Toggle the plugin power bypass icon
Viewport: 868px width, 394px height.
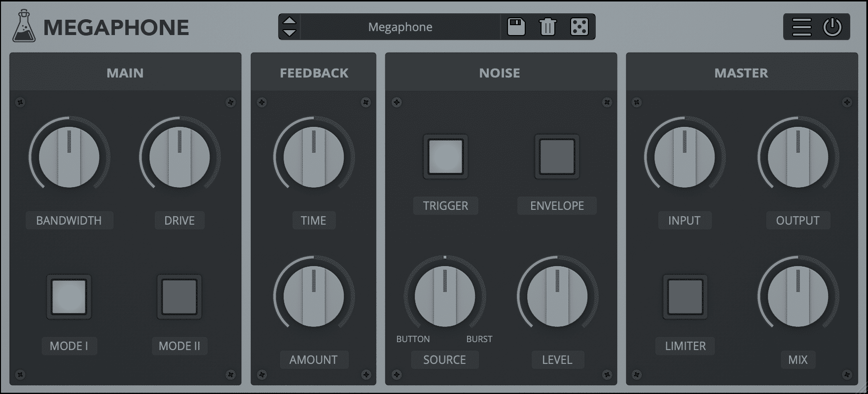832,27
